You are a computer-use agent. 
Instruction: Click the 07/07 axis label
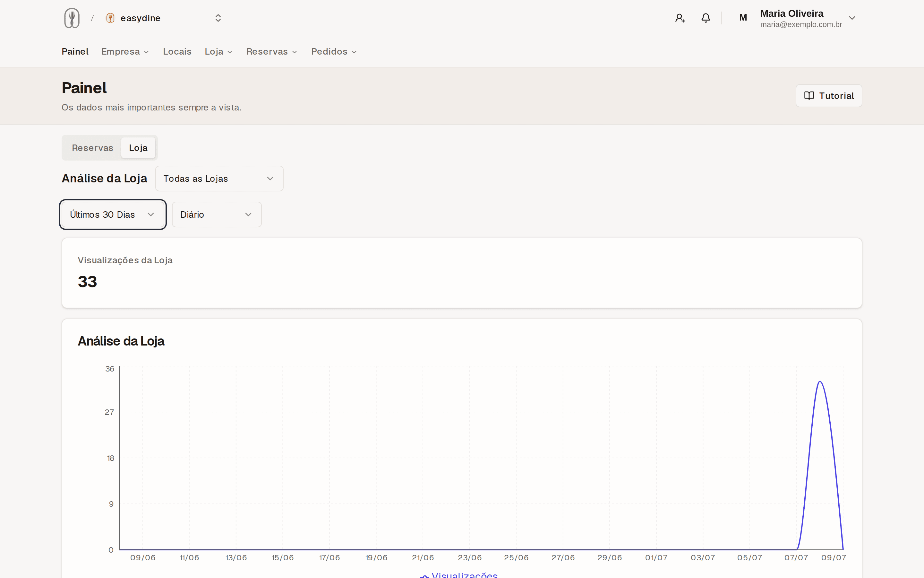796,558
